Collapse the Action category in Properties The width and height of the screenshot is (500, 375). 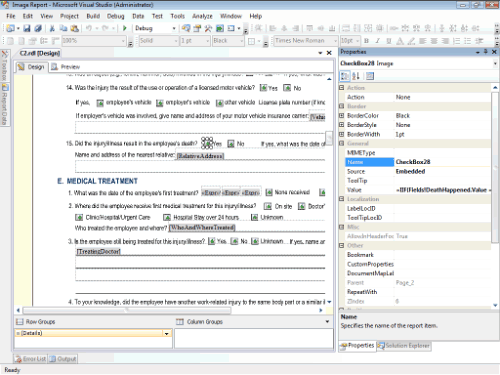coord(341,88)
